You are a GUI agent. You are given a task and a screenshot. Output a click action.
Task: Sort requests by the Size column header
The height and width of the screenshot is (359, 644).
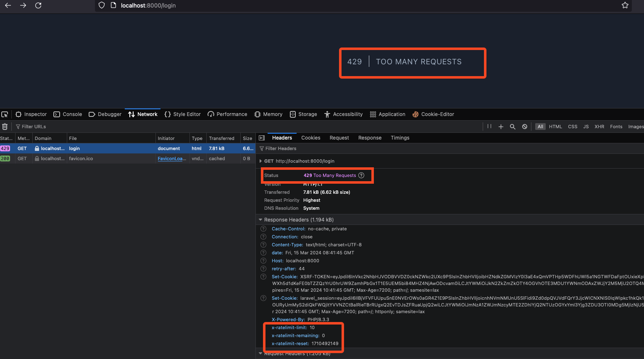[247, 138]
